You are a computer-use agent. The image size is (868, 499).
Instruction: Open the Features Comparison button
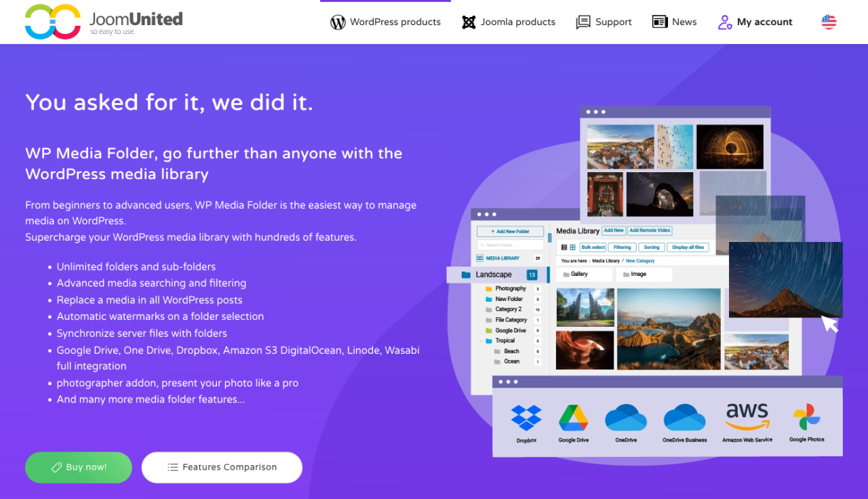tap(222, 467)
